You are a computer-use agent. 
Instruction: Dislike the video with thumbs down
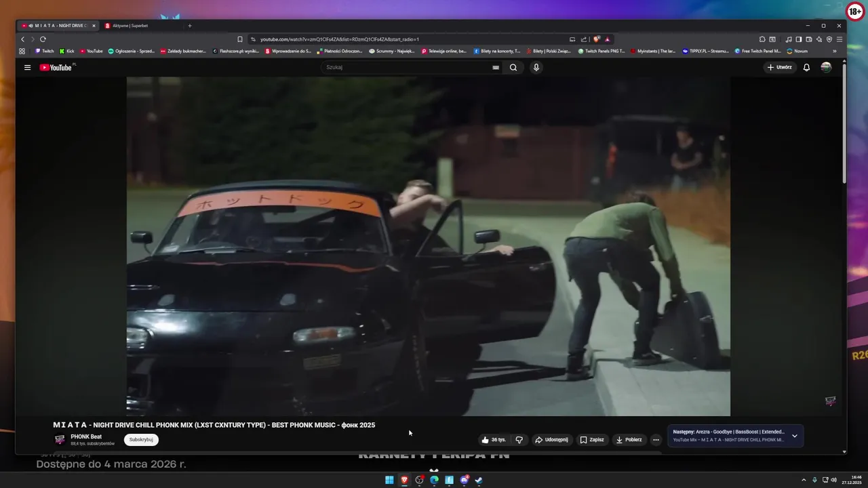coord(519,440)
